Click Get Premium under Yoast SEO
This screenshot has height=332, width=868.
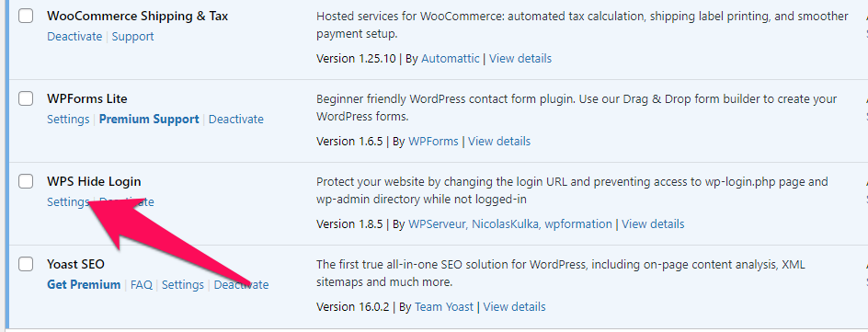click(x=84, y=284)
